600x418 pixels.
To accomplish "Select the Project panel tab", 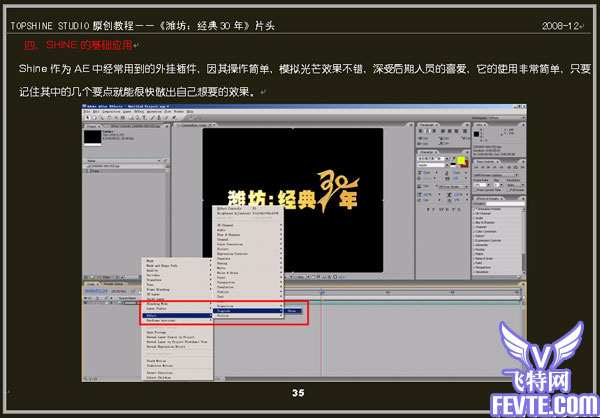I will point(93,126).
